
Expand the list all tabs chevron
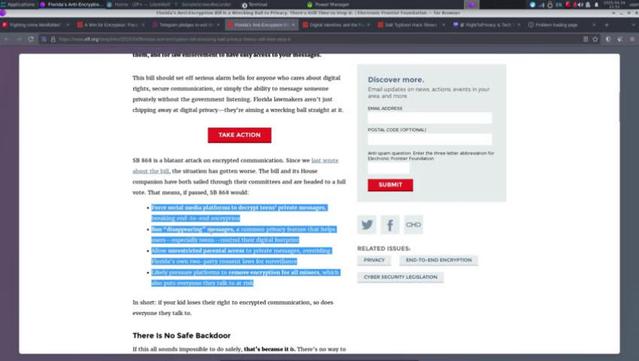(633, 25)
